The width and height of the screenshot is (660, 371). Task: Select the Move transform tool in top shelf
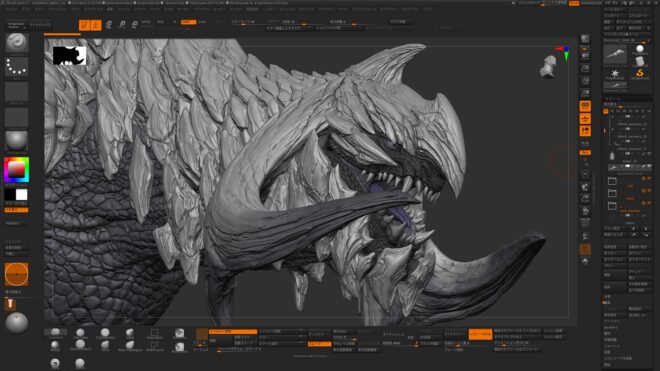(x=109, y=25)
